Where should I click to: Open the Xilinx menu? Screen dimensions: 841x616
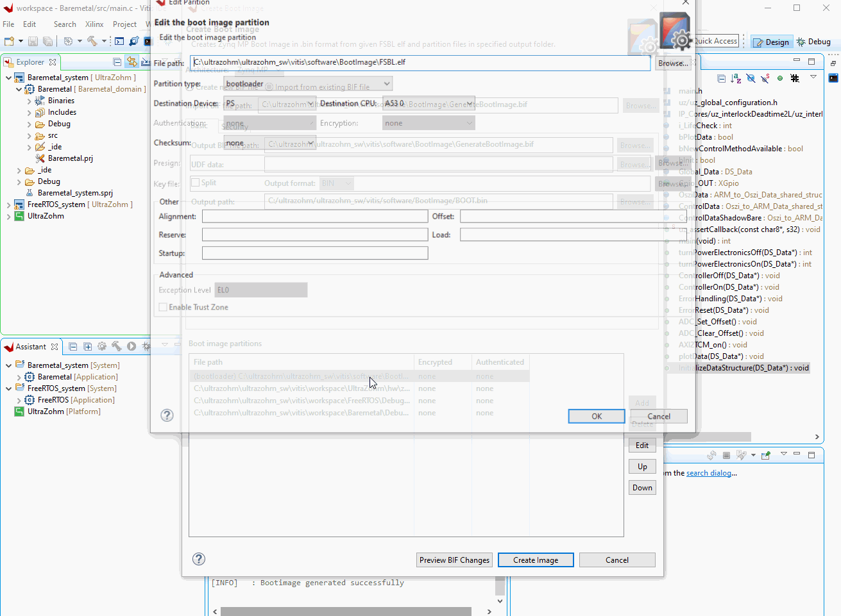94,24
